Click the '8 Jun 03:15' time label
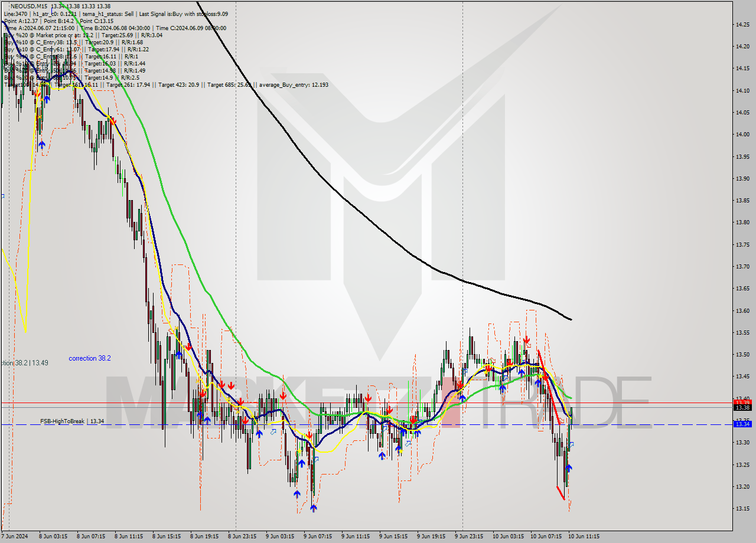The height and width of the screenshot is (543, 756). [53, 537]
